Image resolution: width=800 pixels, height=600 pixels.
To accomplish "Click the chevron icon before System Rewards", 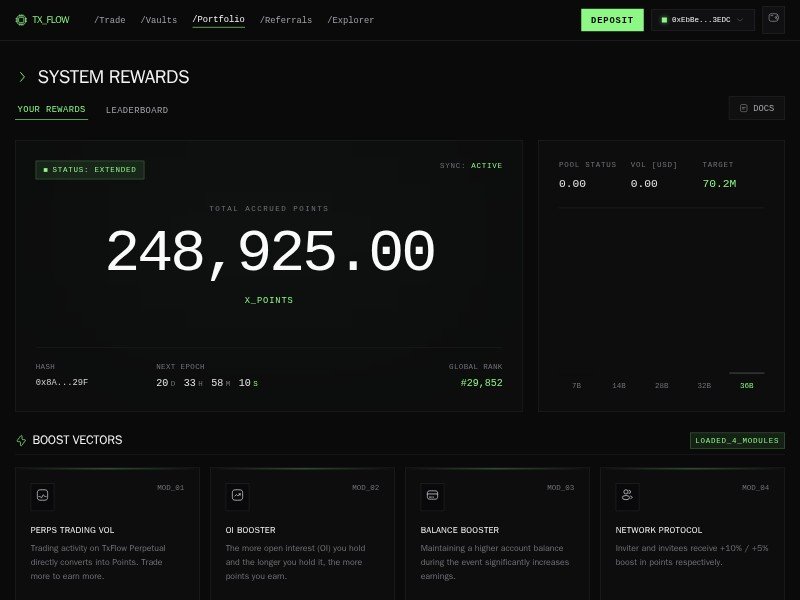I will coord(23,77).
